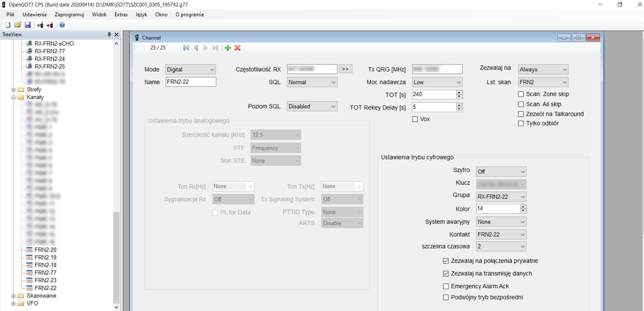Go to previous channel record
The width and height of the screenshot is (644, 311).
click(x=196, y=48)
